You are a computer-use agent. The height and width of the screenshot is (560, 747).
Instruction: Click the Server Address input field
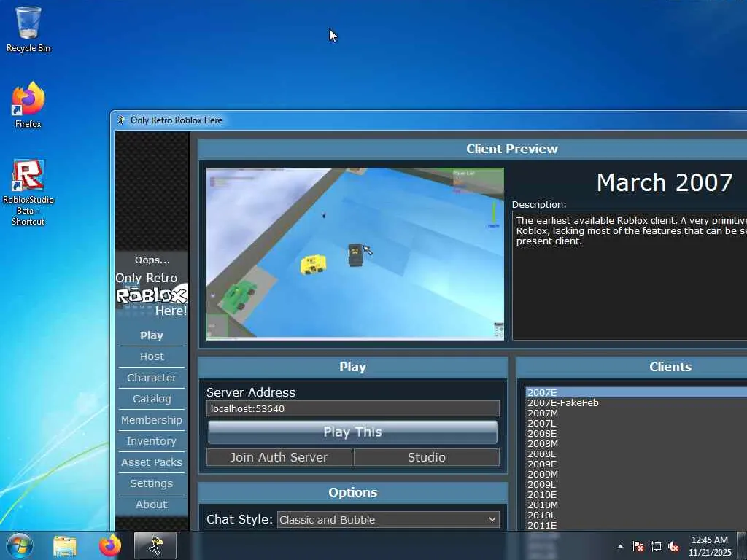pos(353,408)
